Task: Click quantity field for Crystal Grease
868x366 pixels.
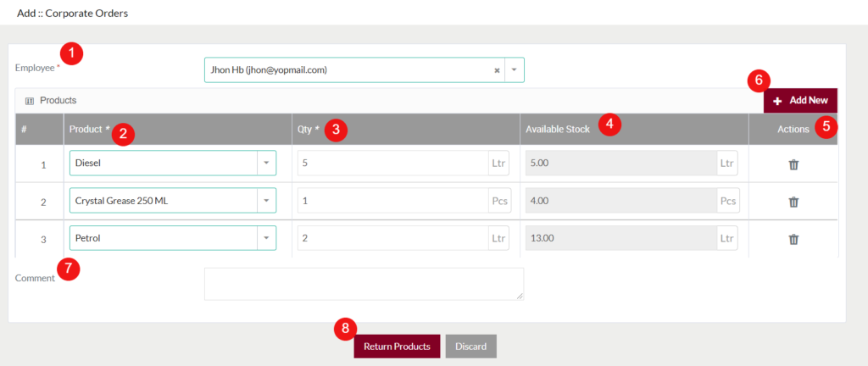Action: 392,201
